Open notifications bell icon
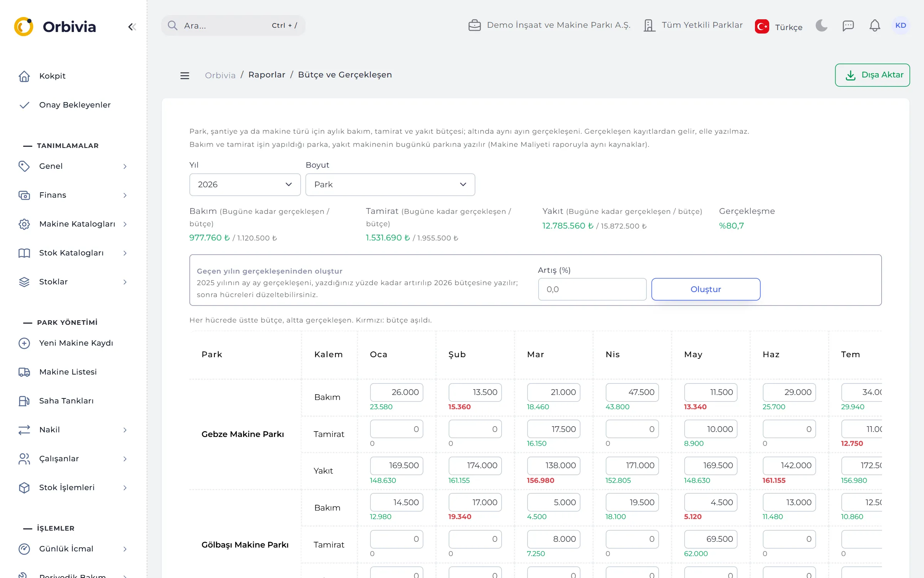Screen dimensions: 924x578 (x=875, y=25)
